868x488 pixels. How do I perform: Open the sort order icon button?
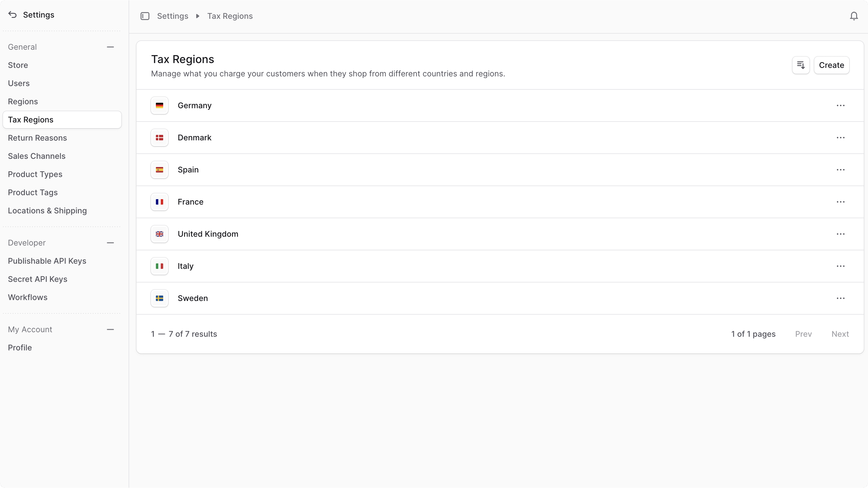pyautogui.click(x=801, y=65)
